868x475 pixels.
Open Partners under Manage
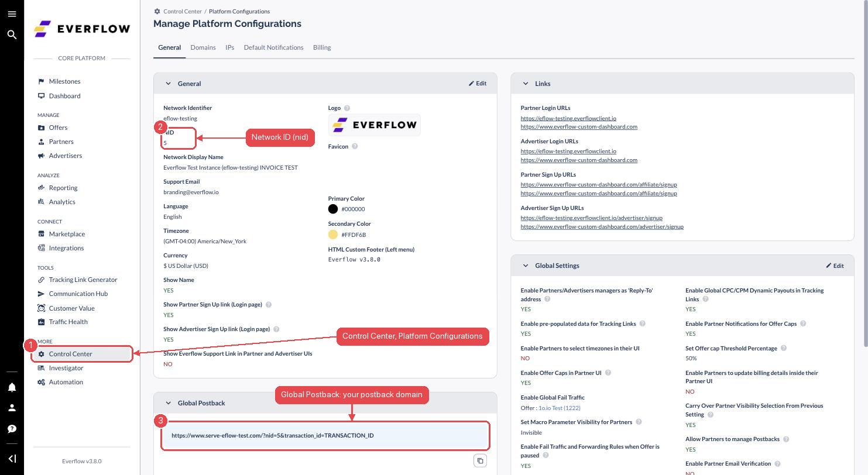click(61, 142)
